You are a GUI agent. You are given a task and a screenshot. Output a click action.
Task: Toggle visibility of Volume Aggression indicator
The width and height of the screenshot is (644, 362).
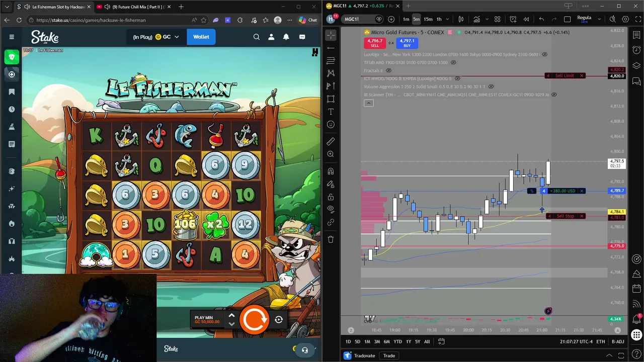(x=491, y=86)
